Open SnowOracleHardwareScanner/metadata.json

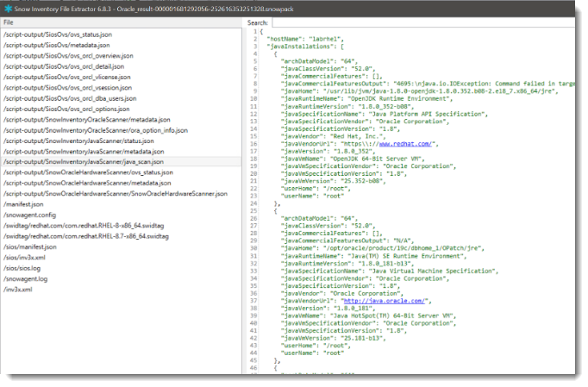(x=87, y=183)
